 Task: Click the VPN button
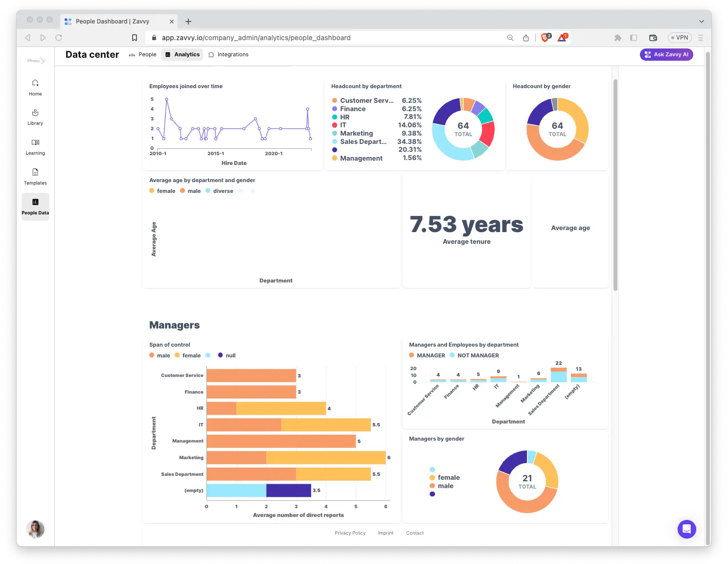click(680, 38)
